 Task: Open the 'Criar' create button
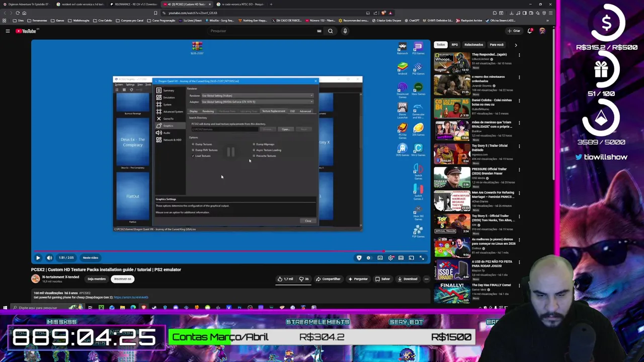[x=514, y=31]
